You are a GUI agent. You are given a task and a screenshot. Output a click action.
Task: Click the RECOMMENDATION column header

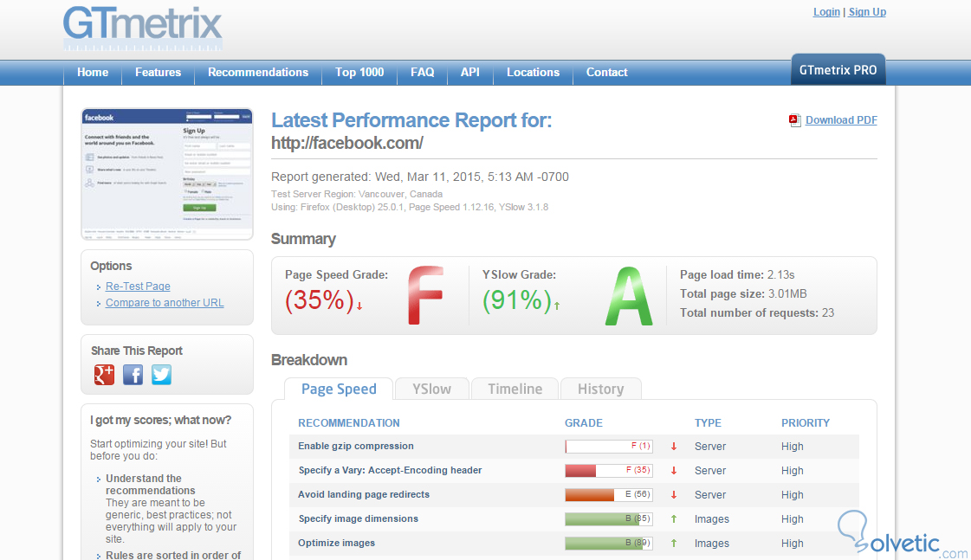tap(349, 423)
